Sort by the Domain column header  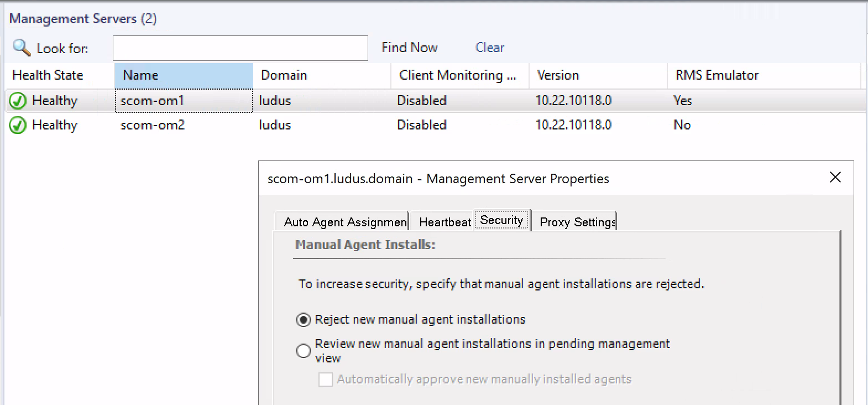322,75
